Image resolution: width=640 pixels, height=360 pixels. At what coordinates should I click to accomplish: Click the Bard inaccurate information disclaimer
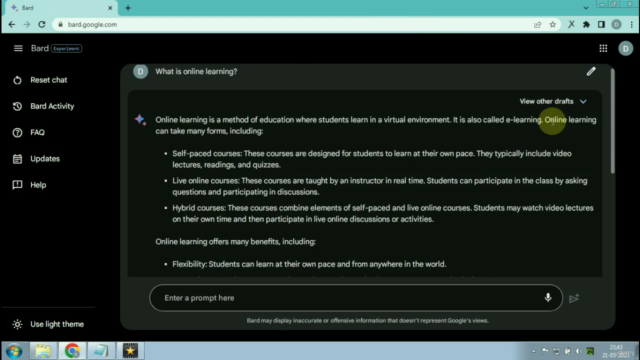coord(367,321)
